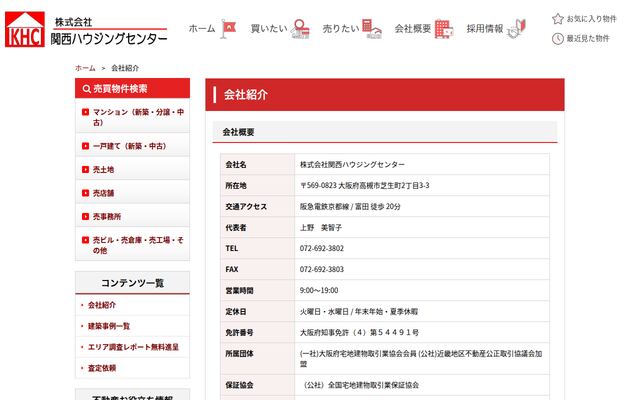Image resolution: width=640 pixels, height=400 pixels.
Task: Click the 売りたい calculator icon
Action: pyautogui.click(x=371, y=29)
